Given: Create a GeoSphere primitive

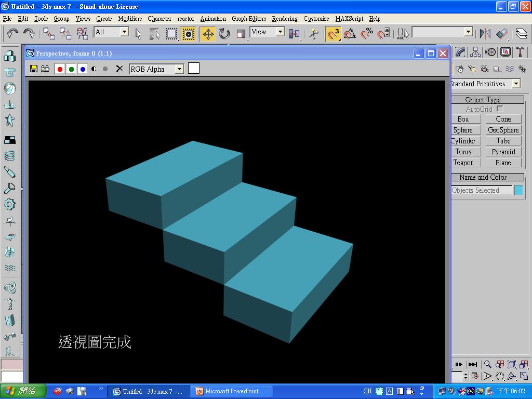Looking at the screenshot, I should (503, 130).
